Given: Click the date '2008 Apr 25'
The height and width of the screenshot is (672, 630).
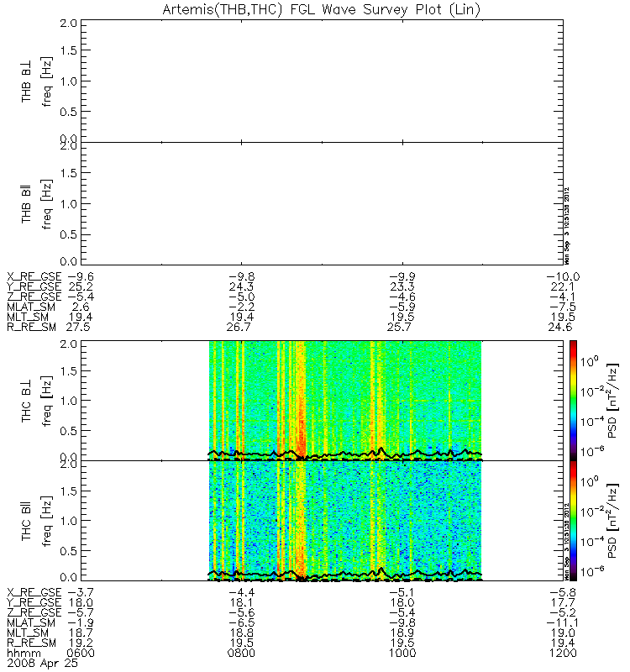Looking at the screenshot, I should click(43, 663).
